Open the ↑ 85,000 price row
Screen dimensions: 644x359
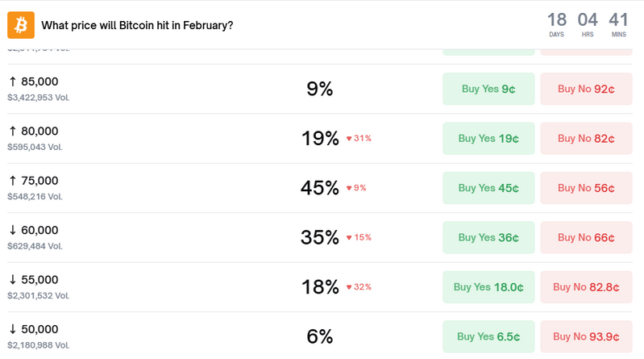[34, 81]
